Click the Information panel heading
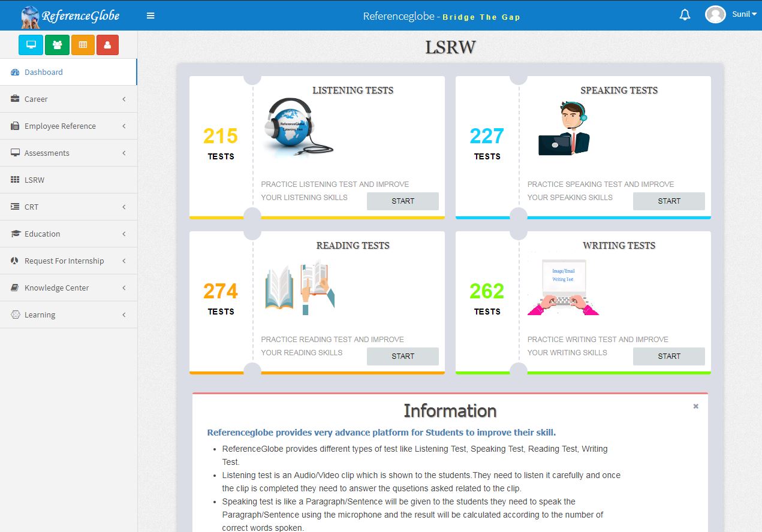 tap(450, 411)
